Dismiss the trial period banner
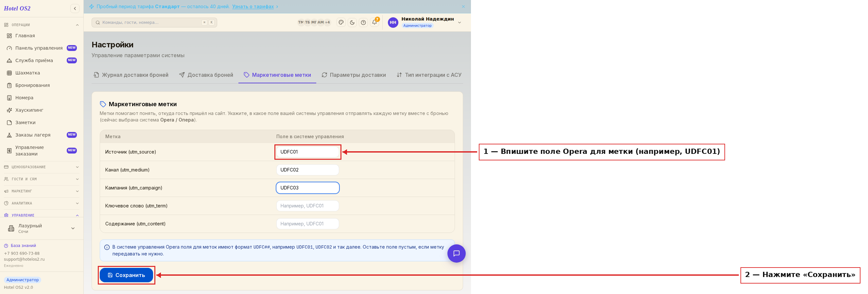This screenshot has width=868, height=294. click(463, 7)
